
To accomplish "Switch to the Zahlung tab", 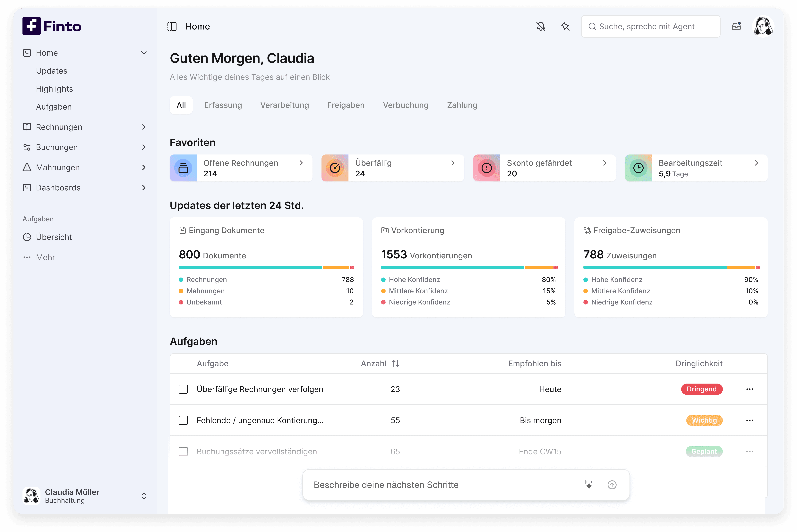I will click(462, 105).
